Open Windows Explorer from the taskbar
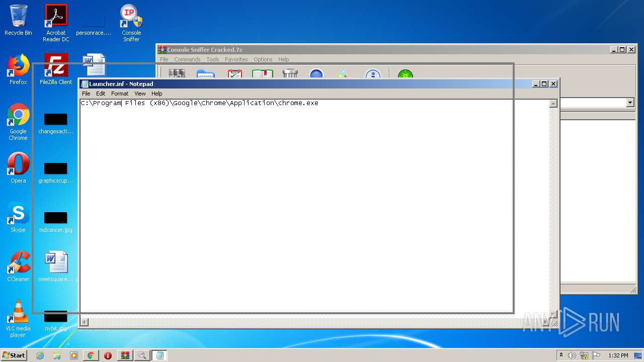Image resolution: width=644 pixels, height=362 pixels. pos(57,355)
